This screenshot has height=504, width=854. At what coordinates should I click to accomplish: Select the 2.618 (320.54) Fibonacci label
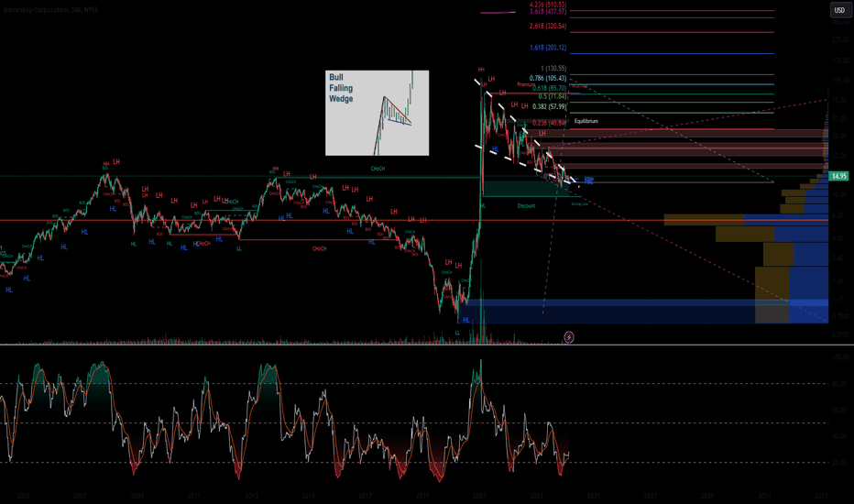[548, 26]
